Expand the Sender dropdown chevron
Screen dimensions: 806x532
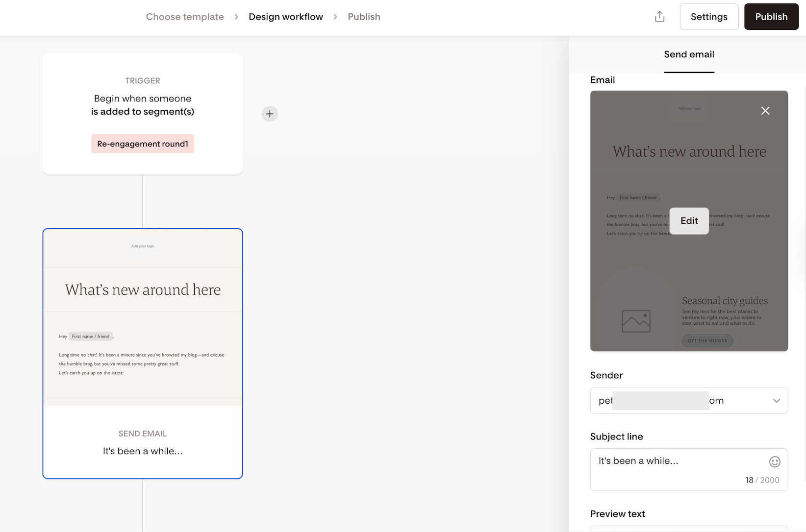[x=776, y=401]
